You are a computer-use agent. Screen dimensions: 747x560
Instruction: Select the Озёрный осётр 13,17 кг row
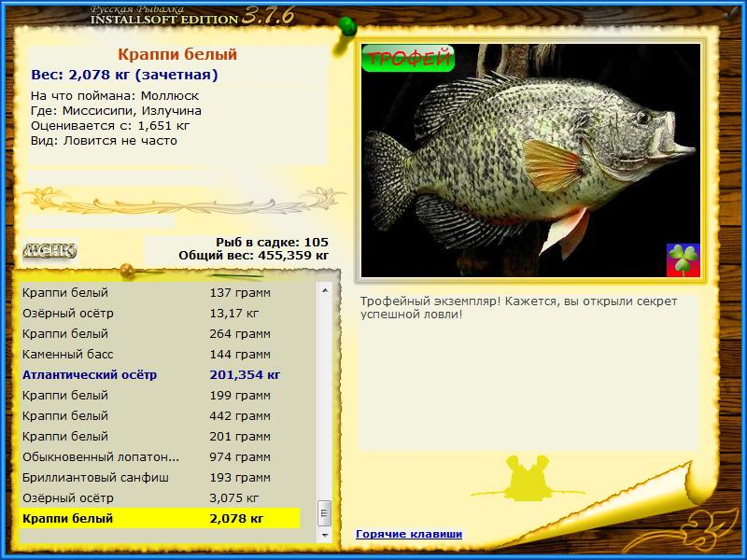pos(161,313)
